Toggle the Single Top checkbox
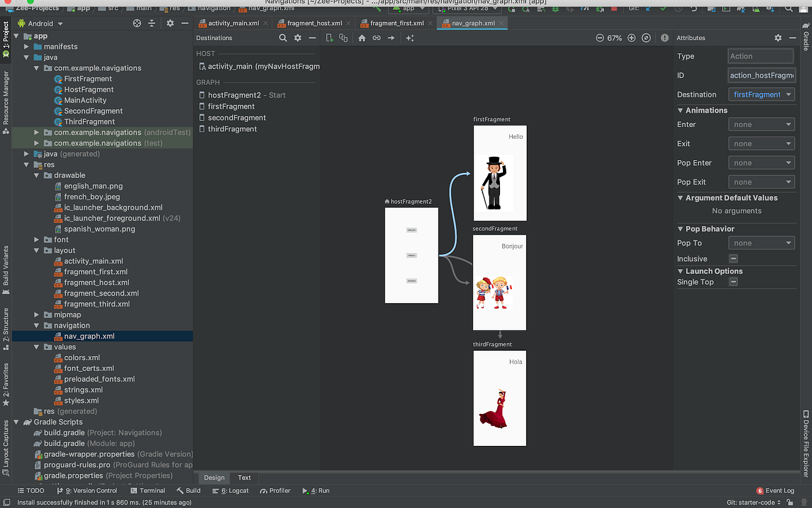This screenshot has width=812, height=508. [733, 282]
